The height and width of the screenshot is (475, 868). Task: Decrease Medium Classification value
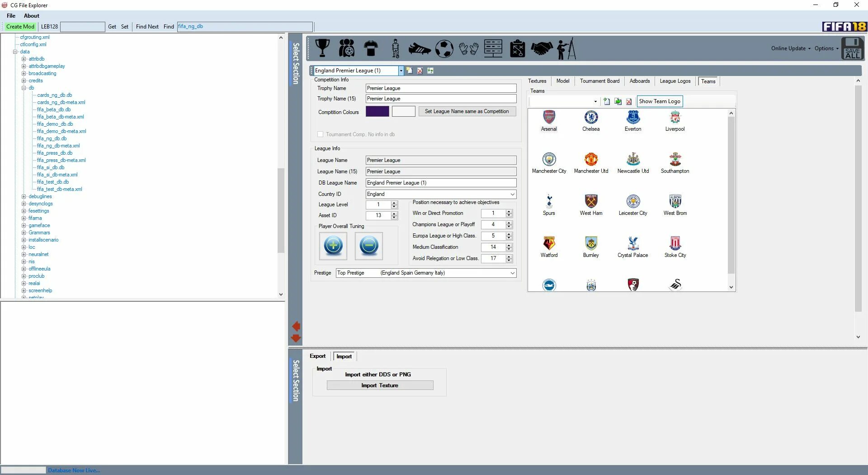point(509,249)
